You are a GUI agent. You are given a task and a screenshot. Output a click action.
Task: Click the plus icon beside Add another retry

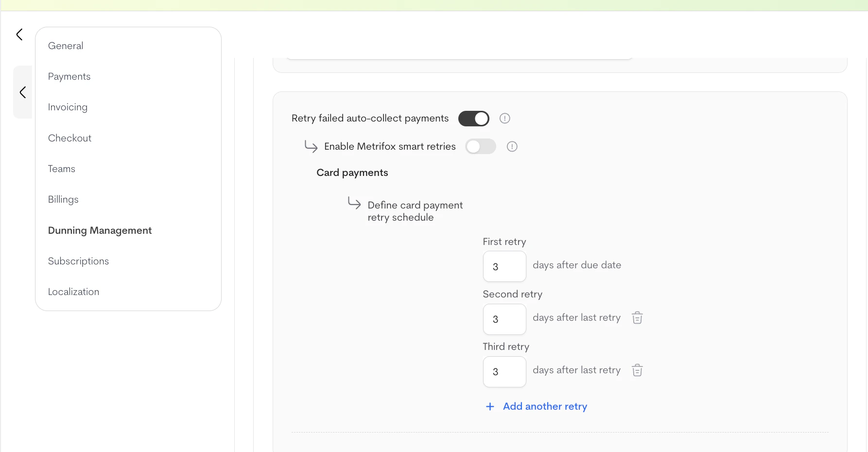point(490,406)
